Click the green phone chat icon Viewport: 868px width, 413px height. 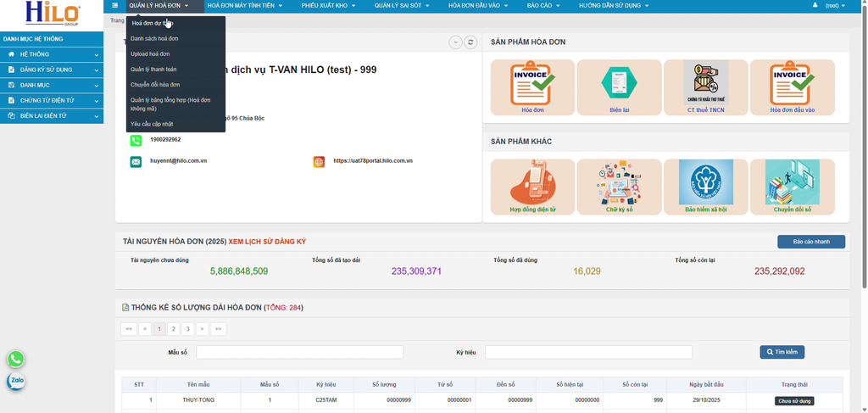click(15, 359)
